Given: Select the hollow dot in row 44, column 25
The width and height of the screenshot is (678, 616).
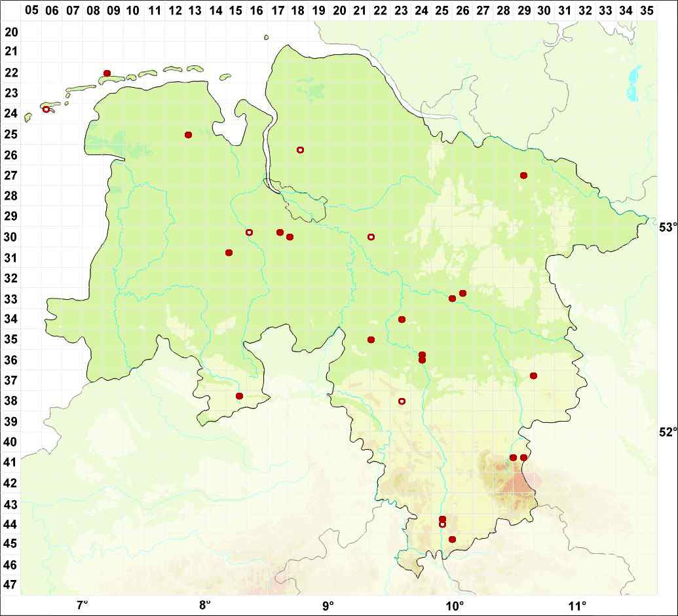Looking at the screenshot, I should click(442, 524).
